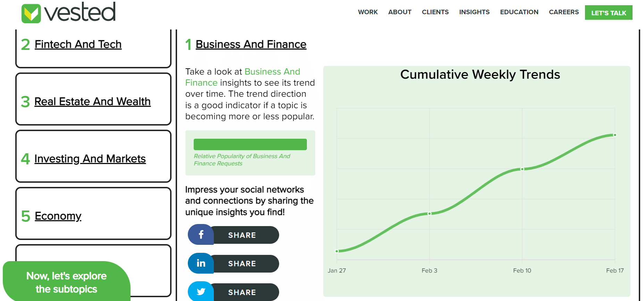Click the Feb 3 data point on chart

(x=429, y=214)
